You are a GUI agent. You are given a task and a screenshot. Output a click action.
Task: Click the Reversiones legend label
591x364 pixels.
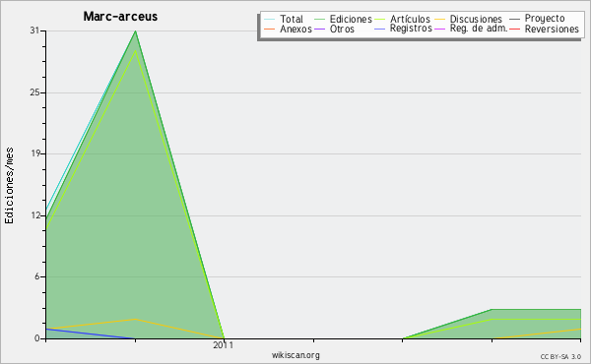point(552,29)
